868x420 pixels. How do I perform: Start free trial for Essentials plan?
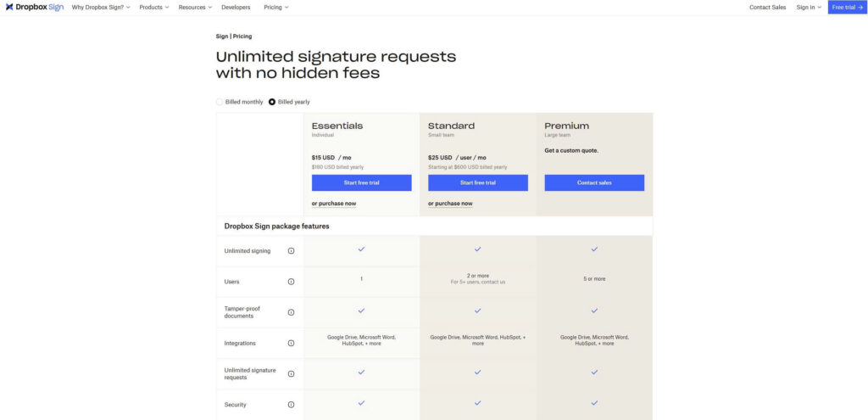(361, 182)
